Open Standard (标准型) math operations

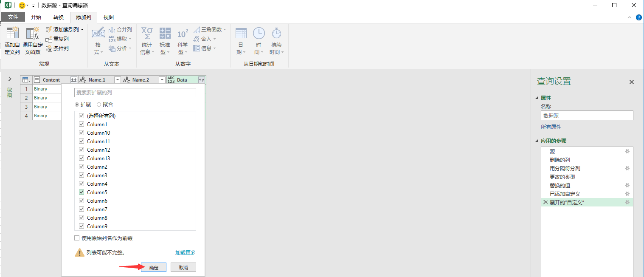click(165, 41)
